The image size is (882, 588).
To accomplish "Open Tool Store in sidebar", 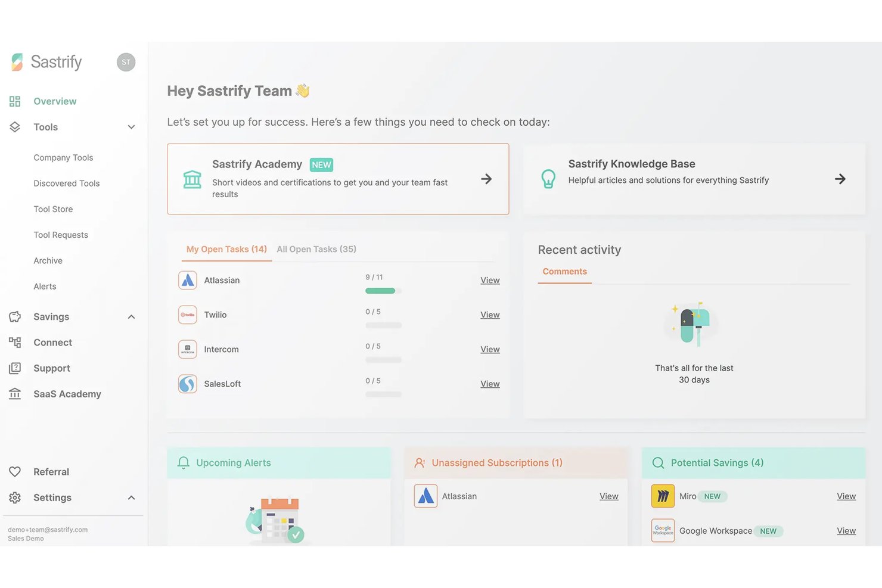I will point(53,209).
